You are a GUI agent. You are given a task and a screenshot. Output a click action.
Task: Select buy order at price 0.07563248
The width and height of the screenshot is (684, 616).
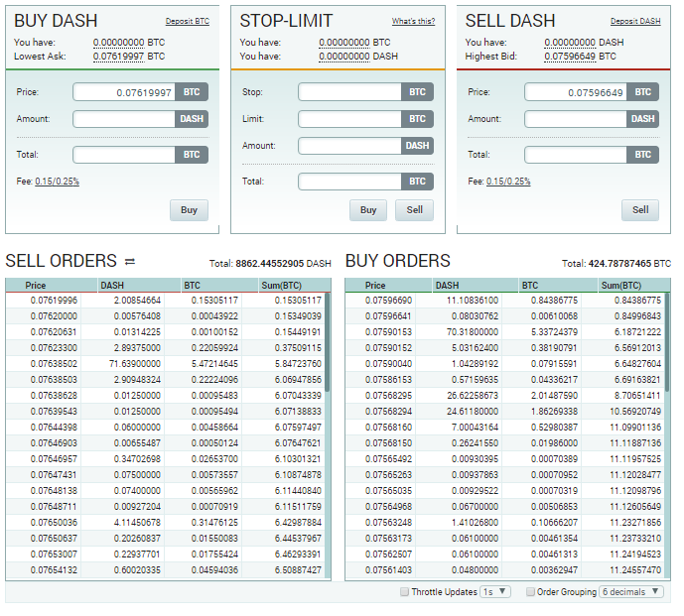[505, 523]
